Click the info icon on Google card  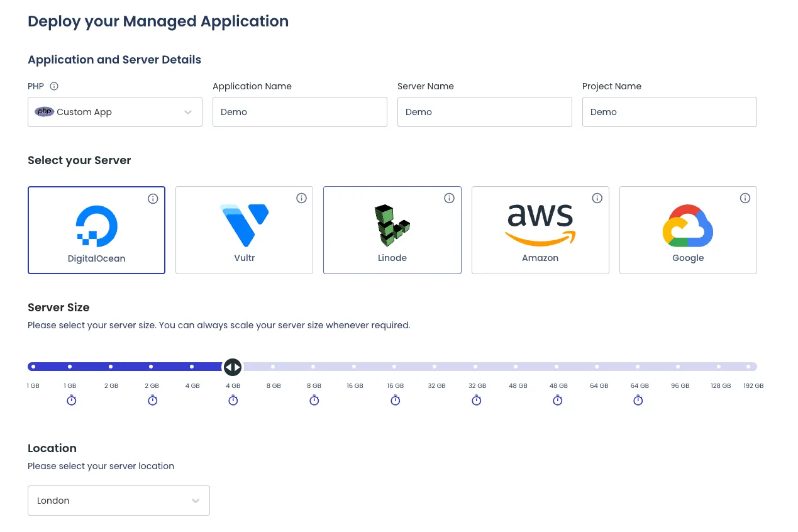[745, 198]
